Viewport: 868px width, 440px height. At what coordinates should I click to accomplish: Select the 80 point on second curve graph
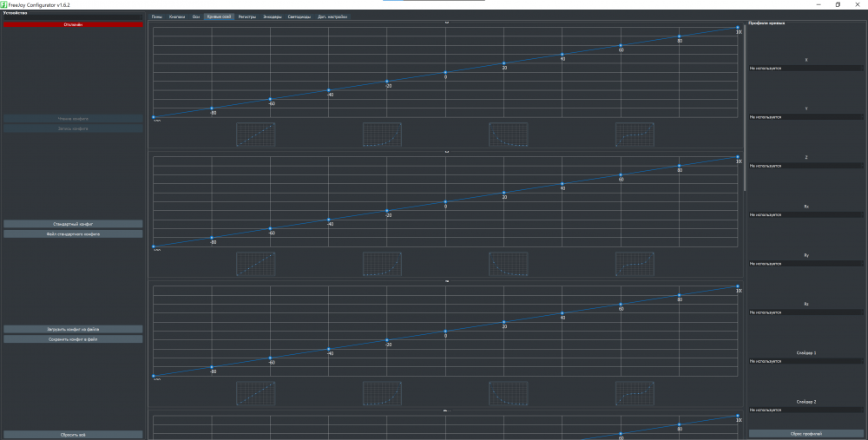(x=680, y=166)
